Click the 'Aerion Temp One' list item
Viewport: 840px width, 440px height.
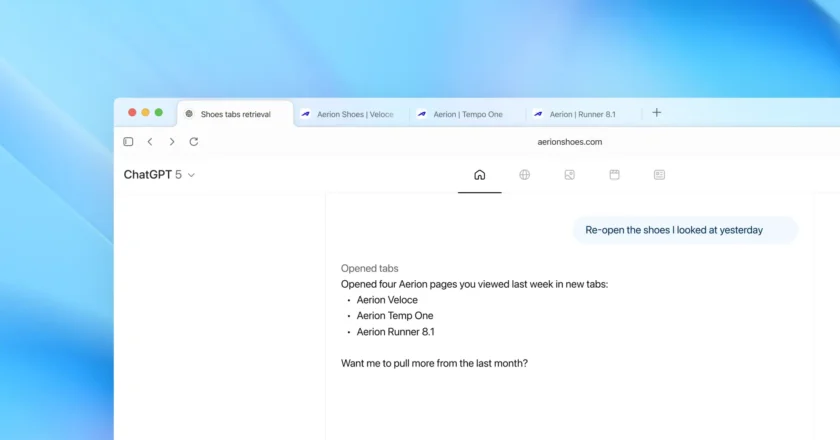(x=395, y=316)
